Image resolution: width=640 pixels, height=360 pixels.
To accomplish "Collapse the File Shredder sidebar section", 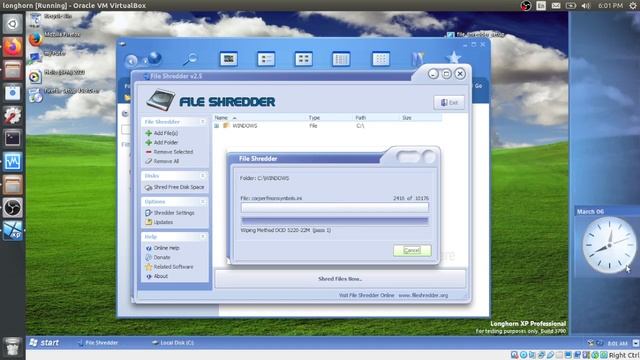I will 202,122.
